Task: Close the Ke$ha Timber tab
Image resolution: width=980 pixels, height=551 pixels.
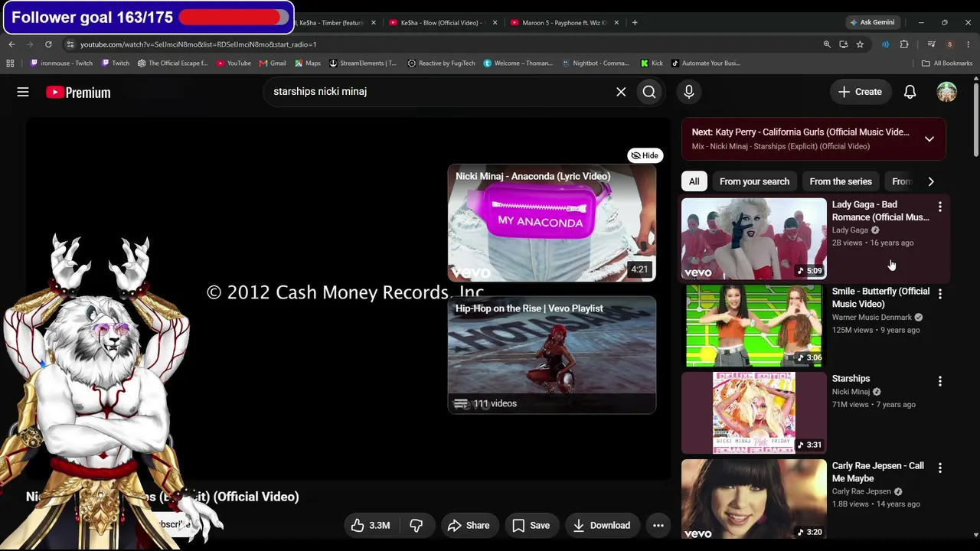Action: pos(374,22)
